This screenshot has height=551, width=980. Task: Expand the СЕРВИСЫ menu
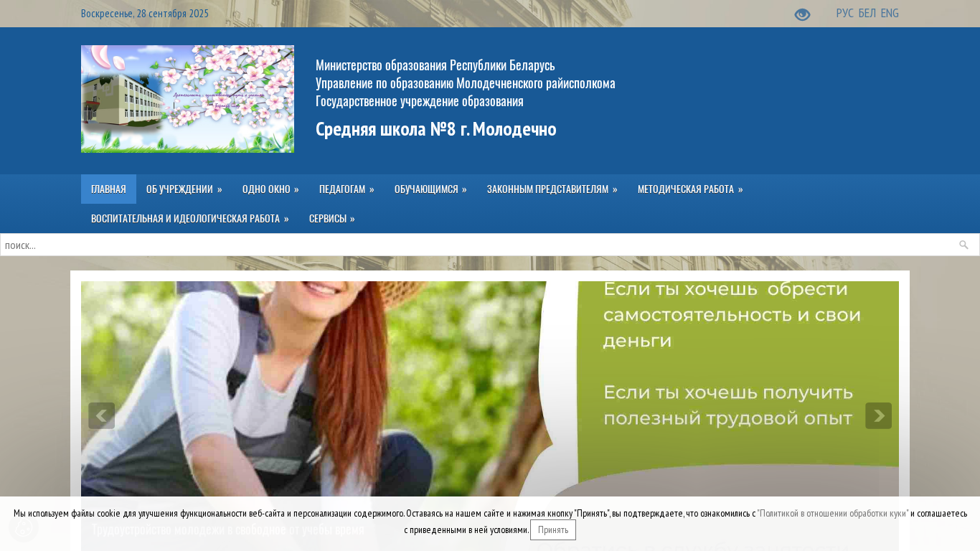pos(331,219)
